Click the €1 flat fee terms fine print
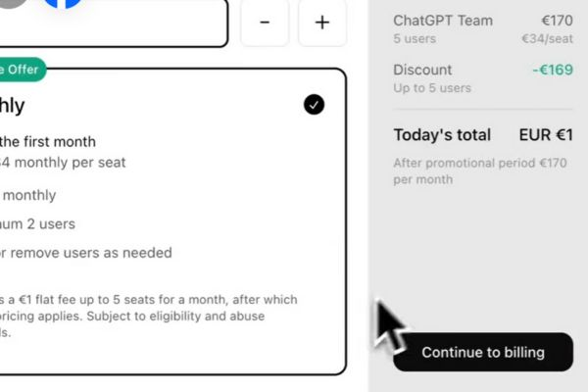The image size is (588, 392). 149,316
